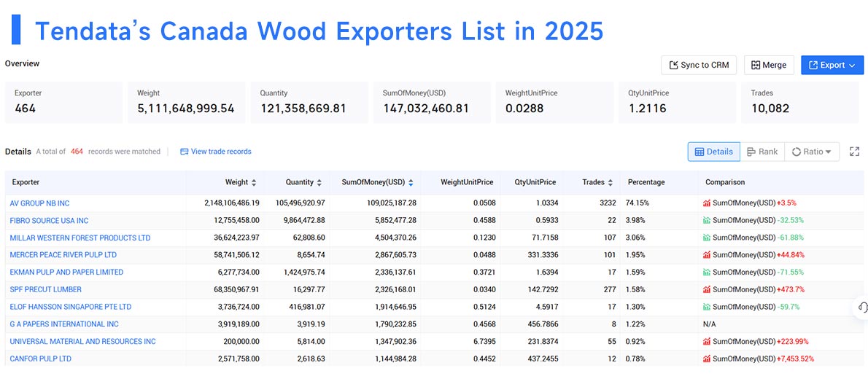868x376 pixels.
Task: Open ELOF HANSSON SINGAPORE PTE LTD link
Action: tap(71, 306)
